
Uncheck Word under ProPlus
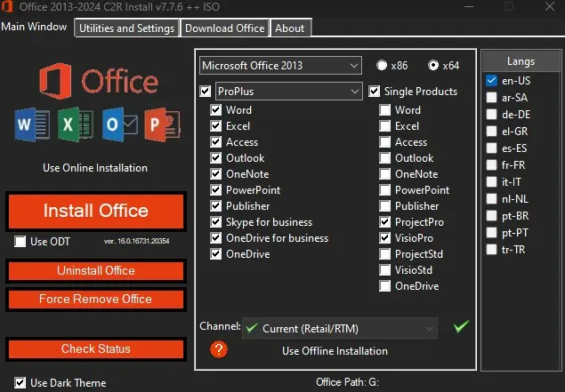(x=216, y=110)
